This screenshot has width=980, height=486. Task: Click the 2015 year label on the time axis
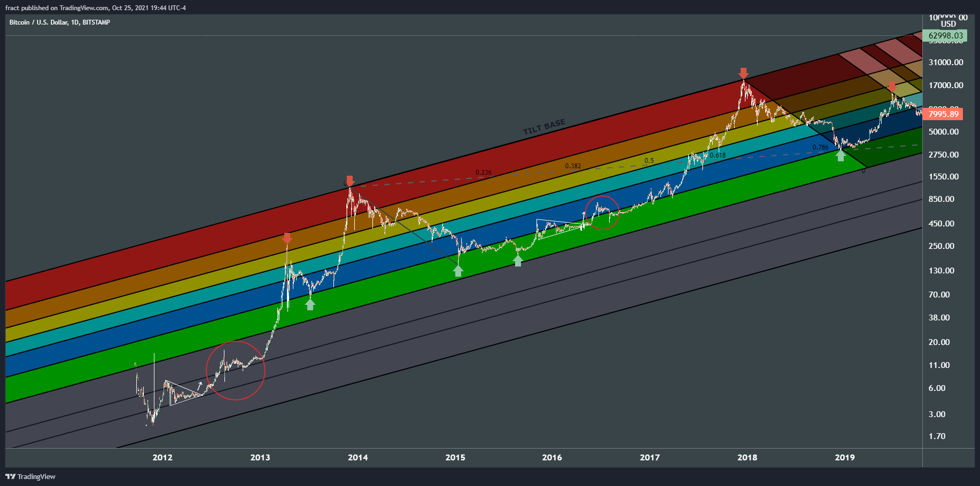(455, 457)
